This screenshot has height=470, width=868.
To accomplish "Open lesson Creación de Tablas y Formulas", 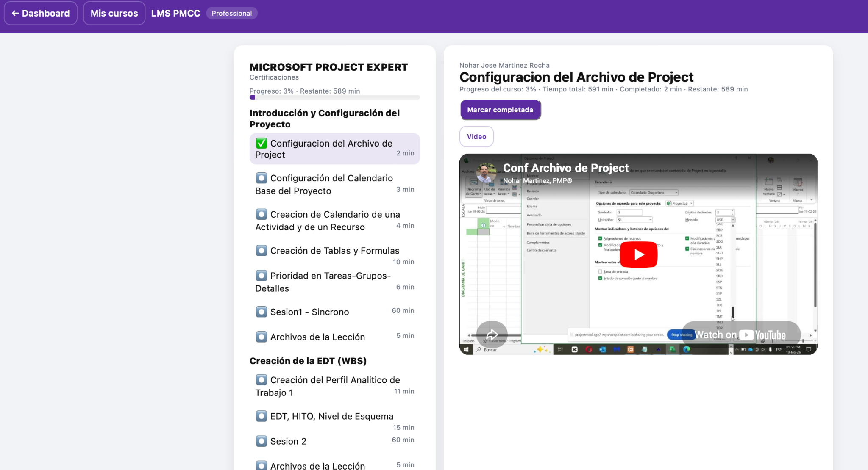I will point(335,256).
